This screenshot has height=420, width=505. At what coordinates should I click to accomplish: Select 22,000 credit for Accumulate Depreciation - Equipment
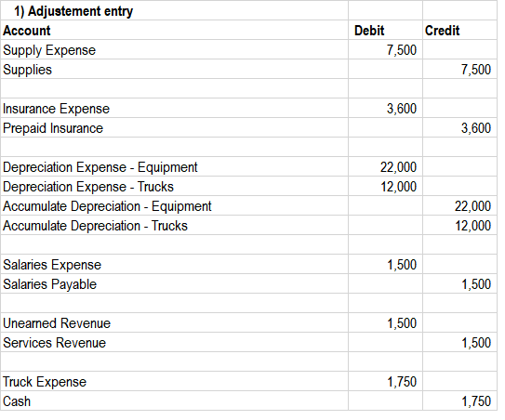[x=460, y=206]
